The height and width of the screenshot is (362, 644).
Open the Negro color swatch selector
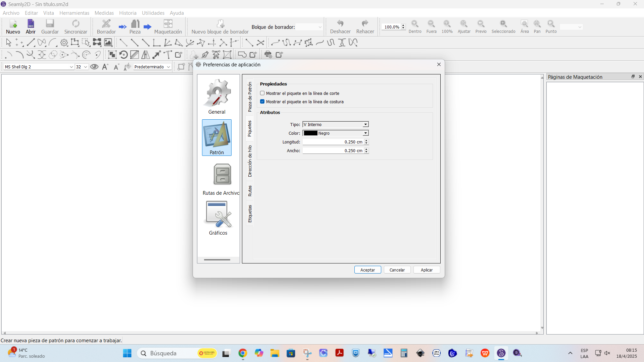pos(336,133)
